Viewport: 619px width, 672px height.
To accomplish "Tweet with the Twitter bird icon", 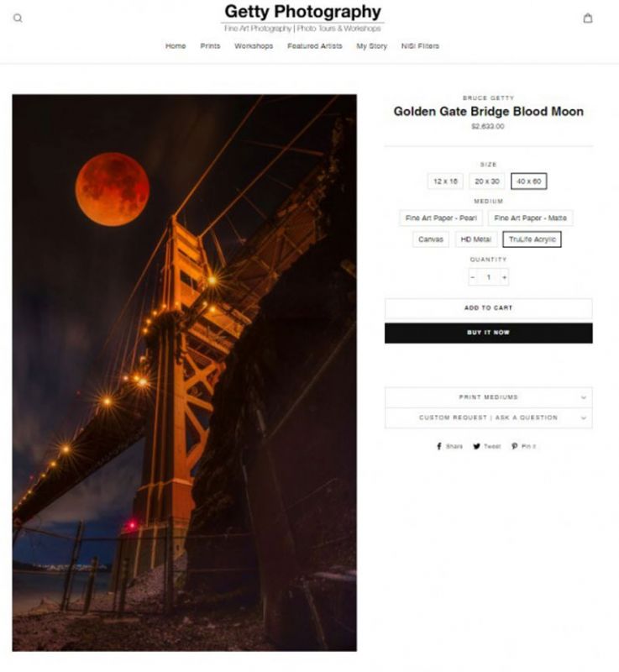I will point(476,446).
